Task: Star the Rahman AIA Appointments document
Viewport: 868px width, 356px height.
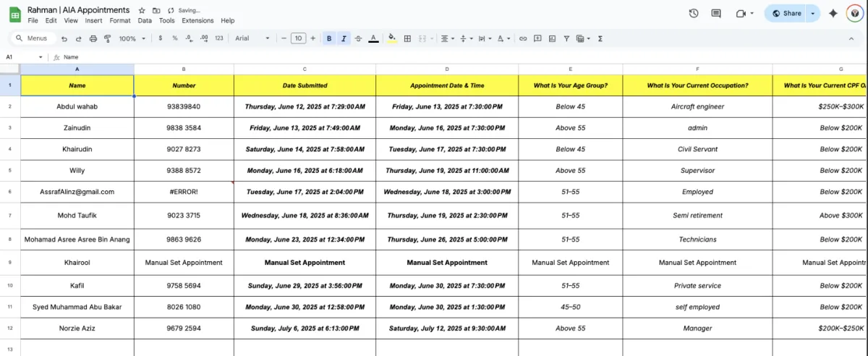Action: [x=142, y=11]
